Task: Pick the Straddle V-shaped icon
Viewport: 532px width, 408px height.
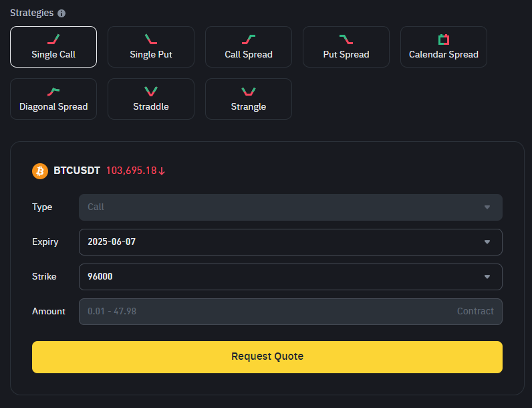Action: 151,92
